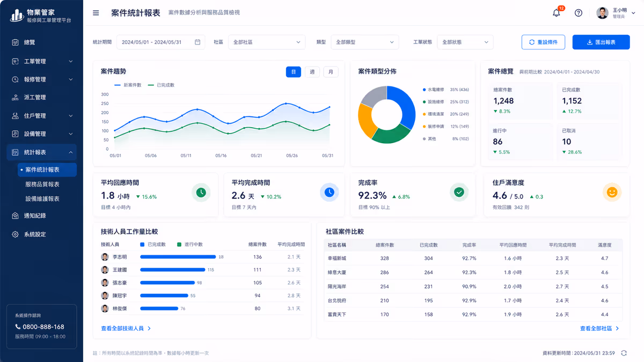The width and height of the screenshot is (644, 362).
Task: Click the 物業管家 building logo
Action: [x=17, y=16]
